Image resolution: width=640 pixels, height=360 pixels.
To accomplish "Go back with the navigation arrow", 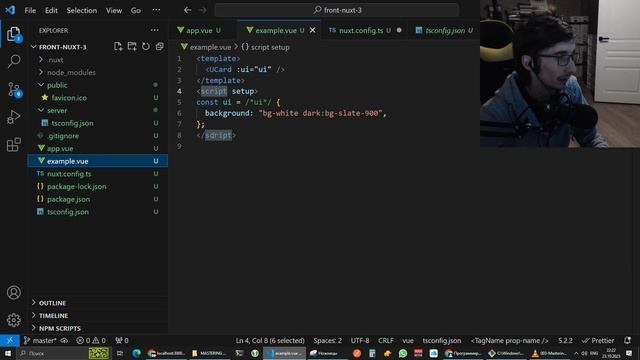I will point(187,10).
